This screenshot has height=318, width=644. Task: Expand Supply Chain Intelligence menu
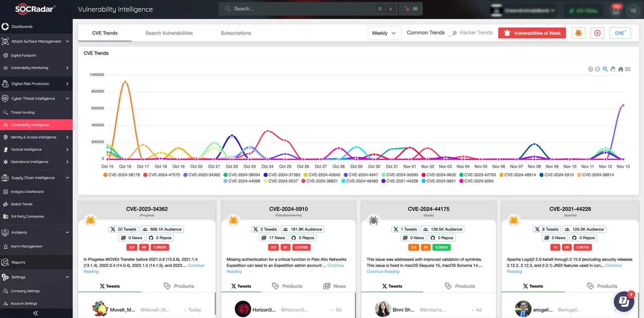tap(36, 178)
